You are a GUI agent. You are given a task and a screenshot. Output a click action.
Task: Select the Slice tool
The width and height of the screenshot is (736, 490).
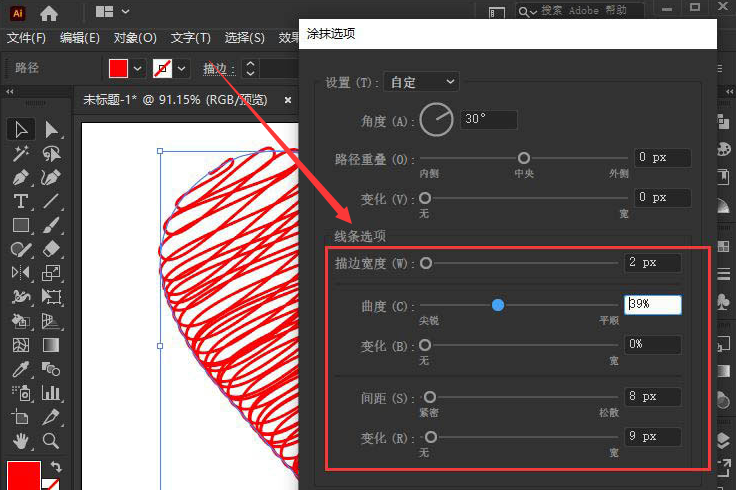pyautogui.click(x=51, y=417)
